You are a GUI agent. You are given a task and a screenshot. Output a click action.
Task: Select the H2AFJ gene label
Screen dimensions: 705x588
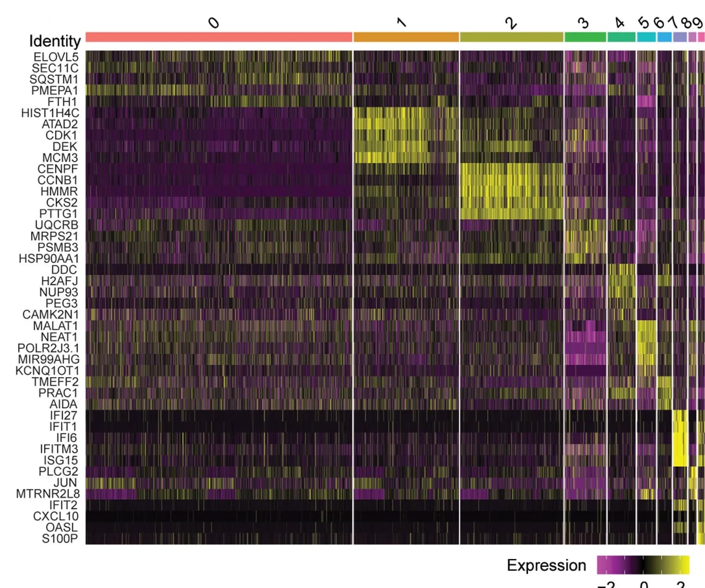tap(59, 281)
